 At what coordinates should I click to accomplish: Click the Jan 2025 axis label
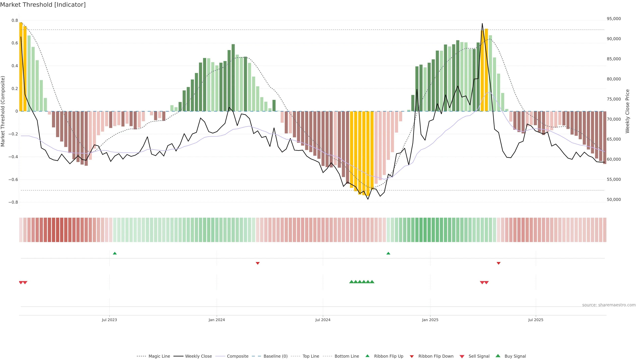[x=430, y=320]
